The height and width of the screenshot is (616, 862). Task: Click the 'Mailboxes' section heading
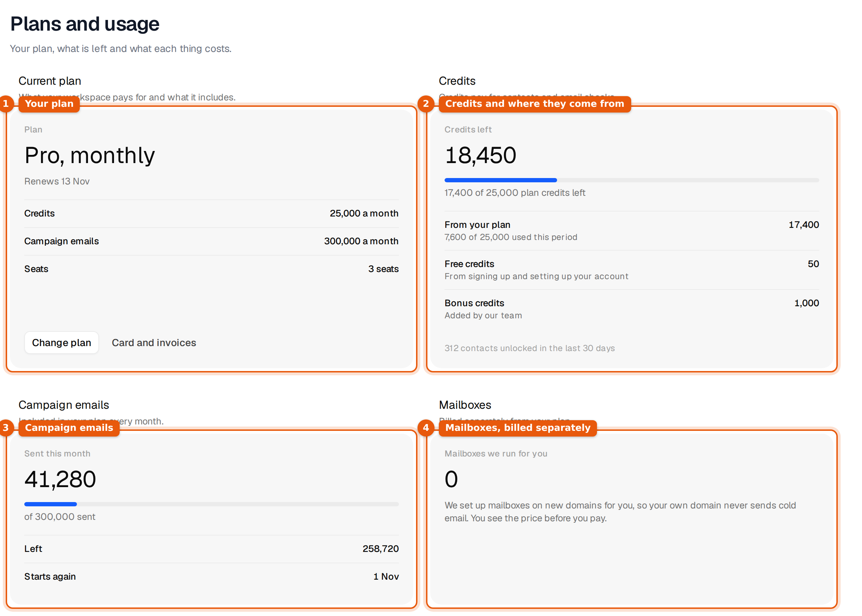tap(464, 405)
